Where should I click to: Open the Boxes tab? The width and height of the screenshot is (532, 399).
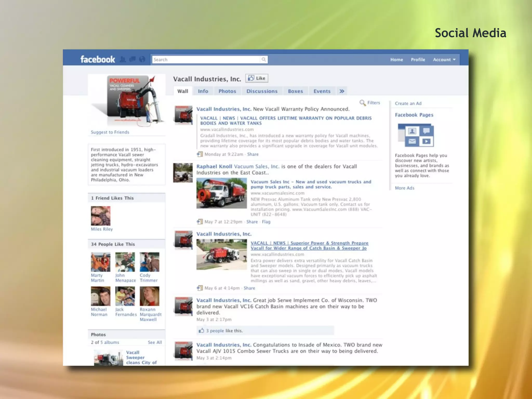click(x=296, y=91)
